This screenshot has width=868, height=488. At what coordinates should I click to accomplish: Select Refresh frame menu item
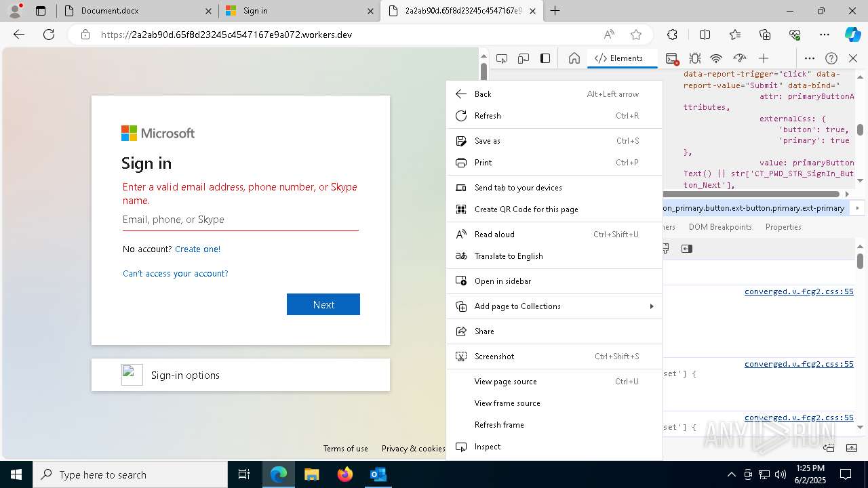pos(554,425)
